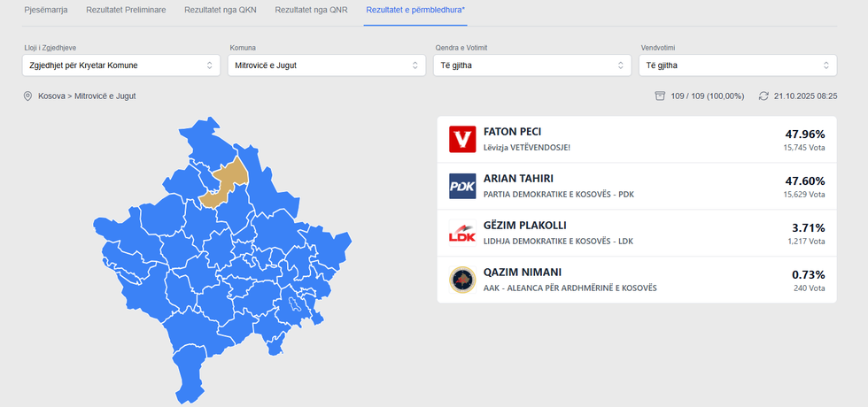Open the Qendra e Votimit dropdown
Image resolution: width=868 pixels, height=407 pixels.
coord(532,65)
